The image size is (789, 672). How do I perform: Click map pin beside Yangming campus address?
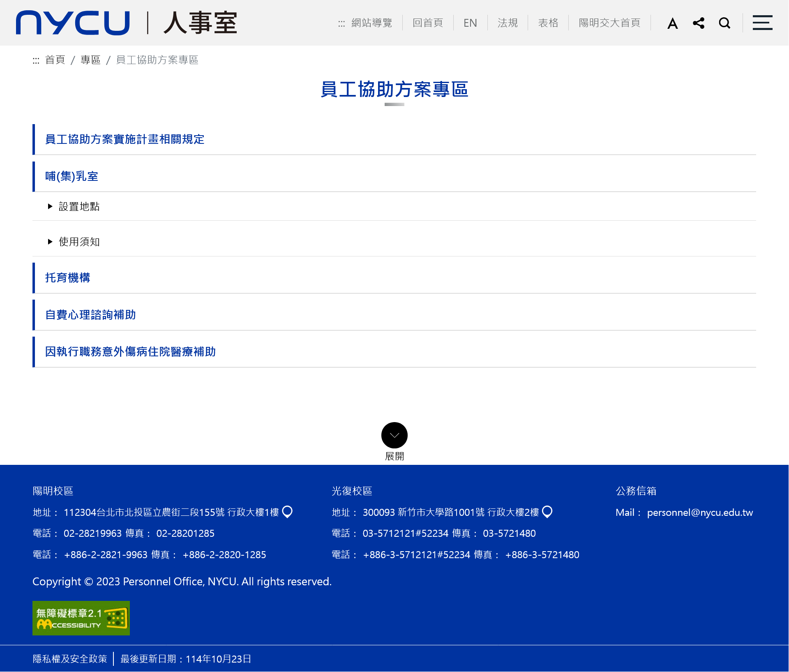pos(288,512)
